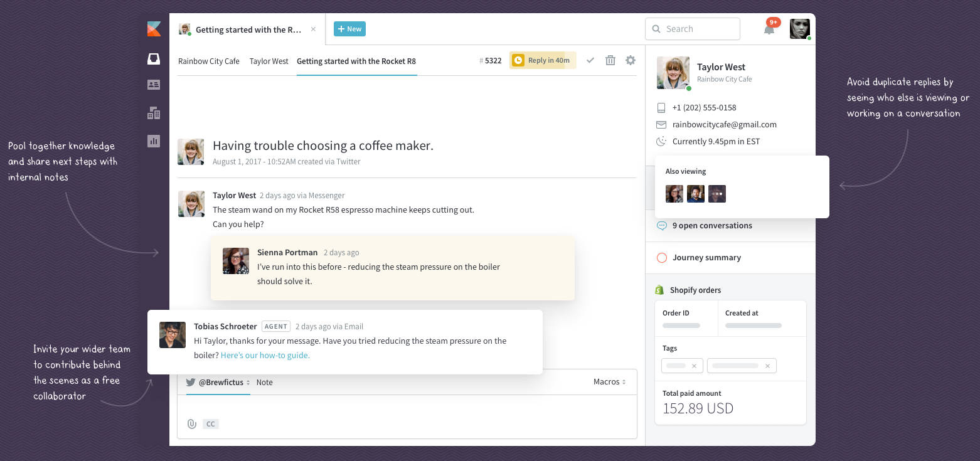Open conversation settings gear icon
980x461 pixels.
(631, 60)
